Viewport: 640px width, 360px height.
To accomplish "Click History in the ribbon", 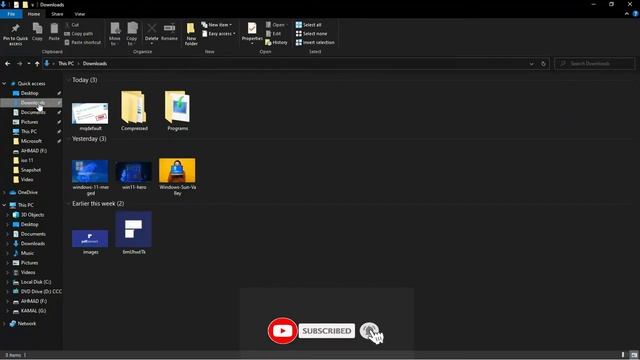I will tap(276, 42).
